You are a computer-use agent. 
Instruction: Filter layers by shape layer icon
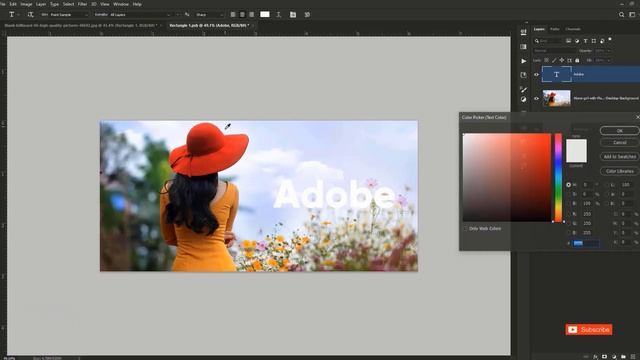point(593,41)
